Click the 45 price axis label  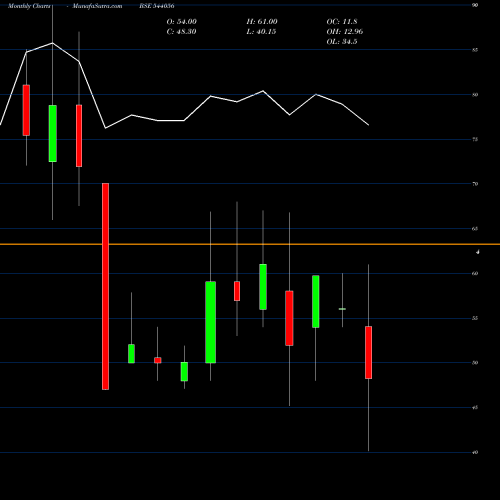pos(475,407)
